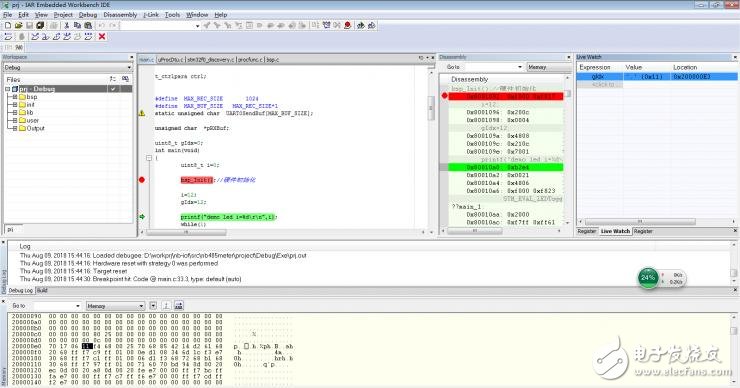Open the Disassembly menu

[x=120, y=15]
